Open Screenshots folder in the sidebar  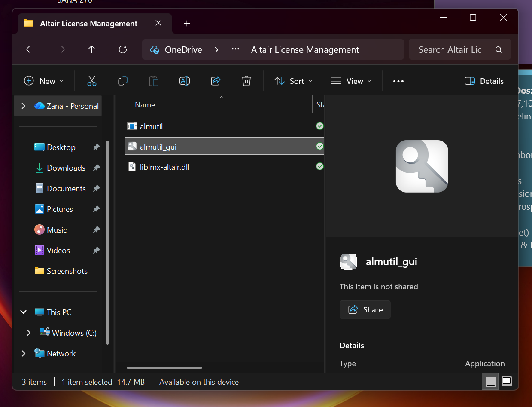click(61, 271)
